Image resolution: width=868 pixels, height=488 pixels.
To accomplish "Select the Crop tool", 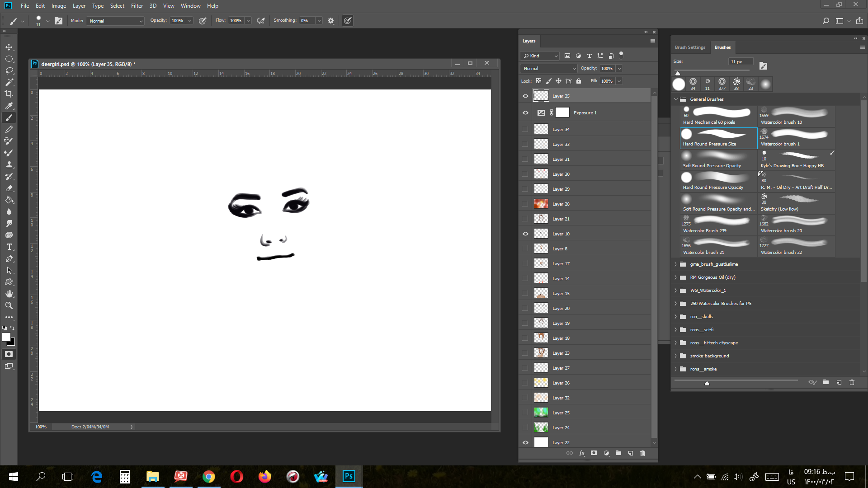I will (x=9, y=94).
